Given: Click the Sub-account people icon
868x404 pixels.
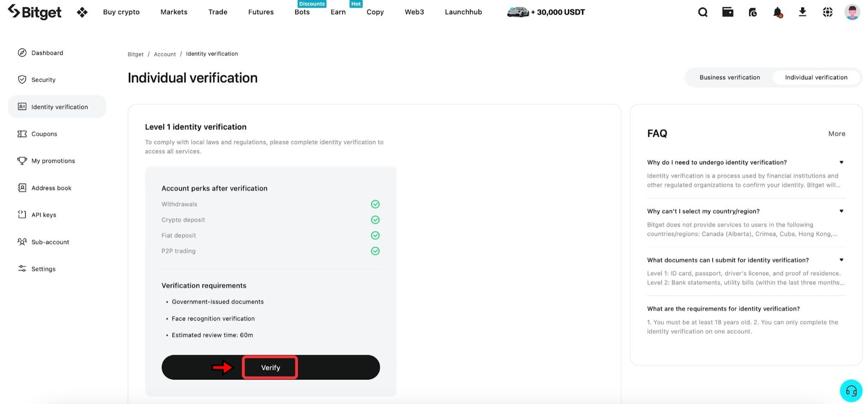Looking at the screenshot, I should tap(22, 242).
